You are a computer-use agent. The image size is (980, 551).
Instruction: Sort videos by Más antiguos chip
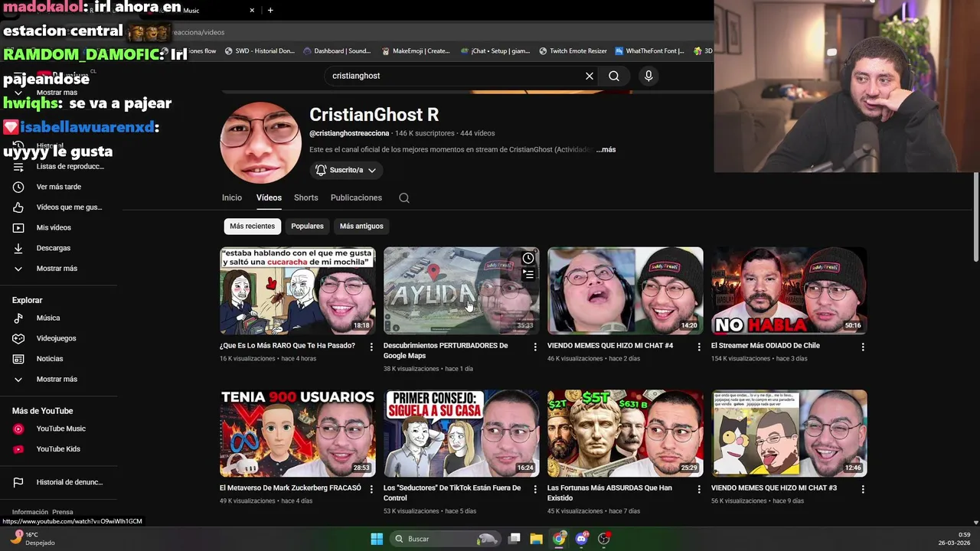(x=361, y=226)
